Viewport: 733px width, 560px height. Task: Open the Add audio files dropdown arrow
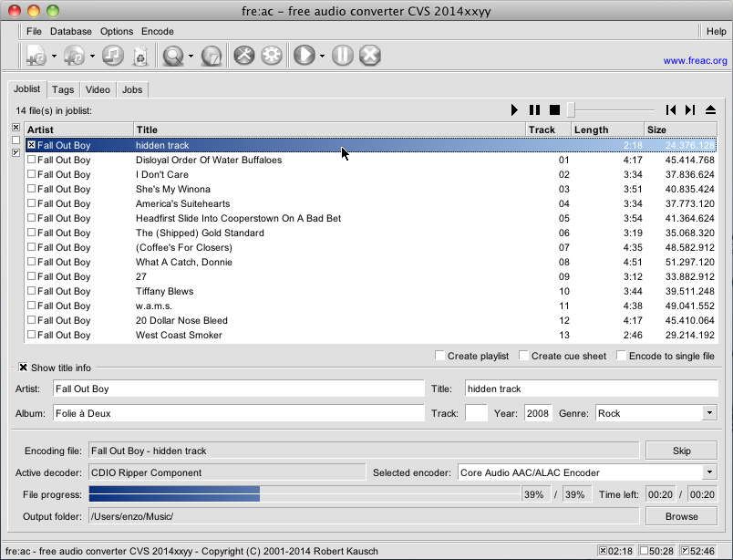pyautogui.click(x=54, y=57)
